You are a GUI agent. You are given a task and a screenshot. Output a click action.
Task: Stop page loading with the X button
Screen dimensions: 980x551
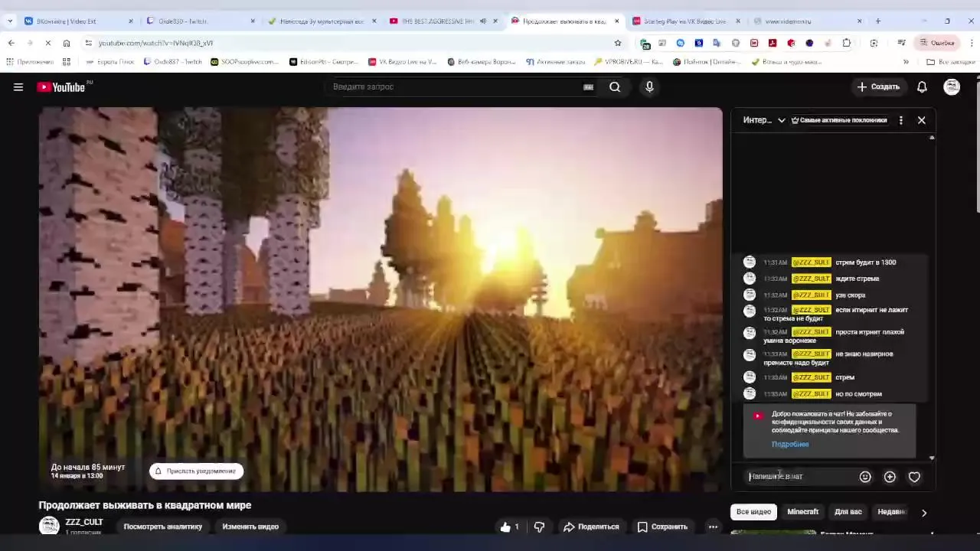pos(47,43)
